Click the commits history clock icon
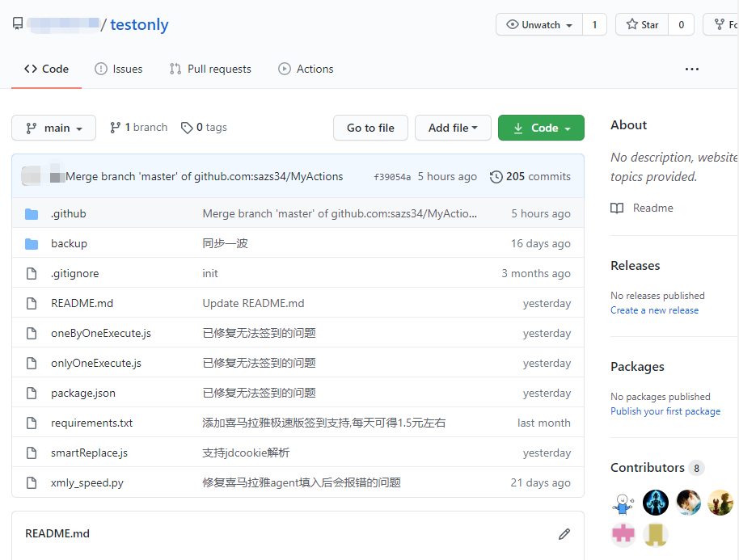Image resolution: width=739 pixels, height=560 pixels. pos(496,177)
